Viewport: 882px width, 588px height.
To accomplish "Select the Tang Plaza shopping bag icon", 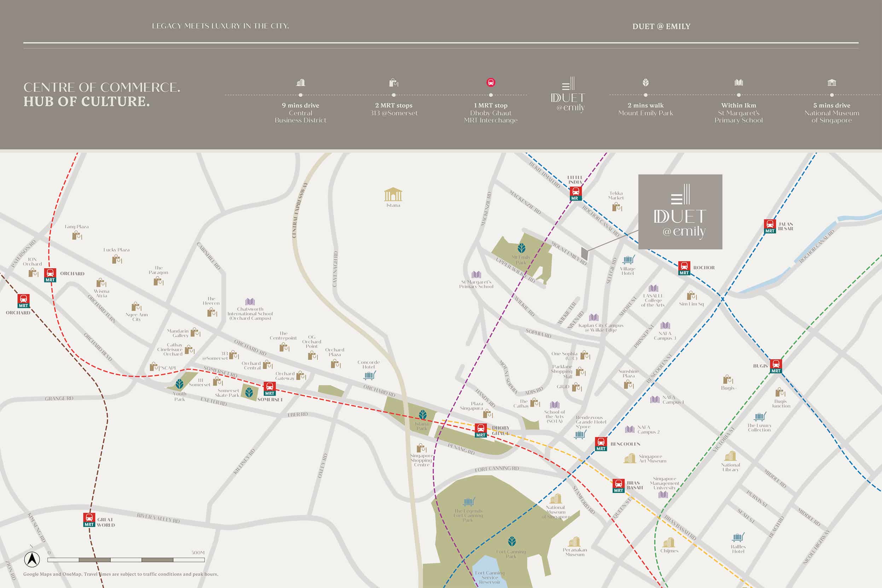I will coord(77,235).
